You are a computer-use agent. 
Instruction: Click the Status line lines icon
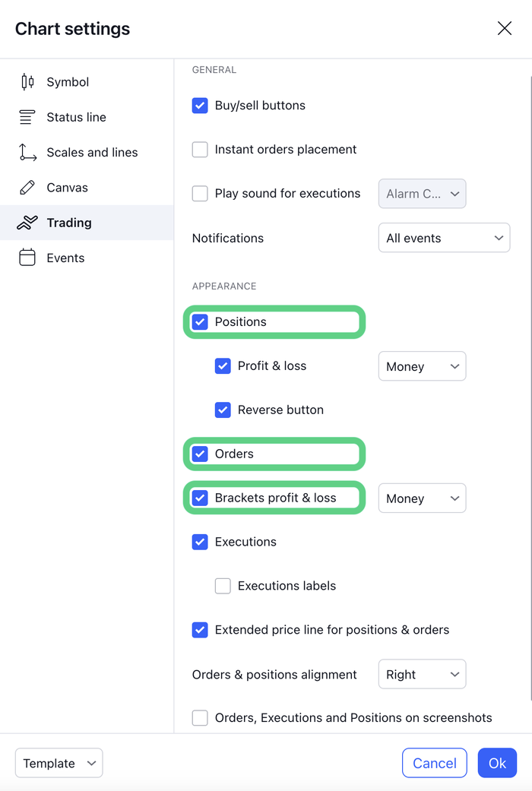click(27, 117)
